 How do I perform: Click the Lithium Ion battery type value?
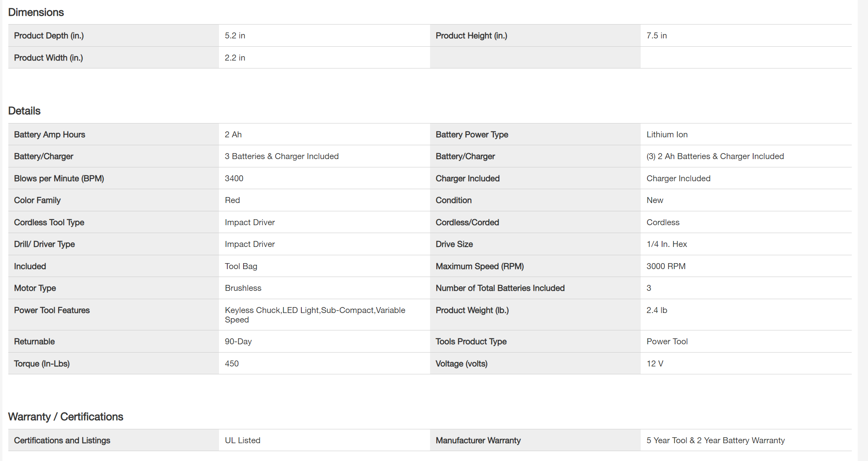coord(667,135)
